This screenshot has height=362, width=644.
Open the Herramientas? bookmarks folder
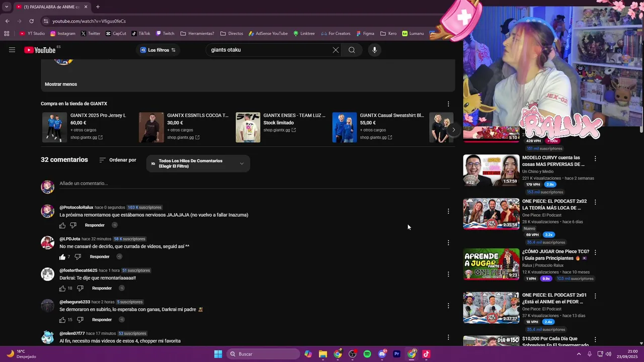[x=197, y=34]
